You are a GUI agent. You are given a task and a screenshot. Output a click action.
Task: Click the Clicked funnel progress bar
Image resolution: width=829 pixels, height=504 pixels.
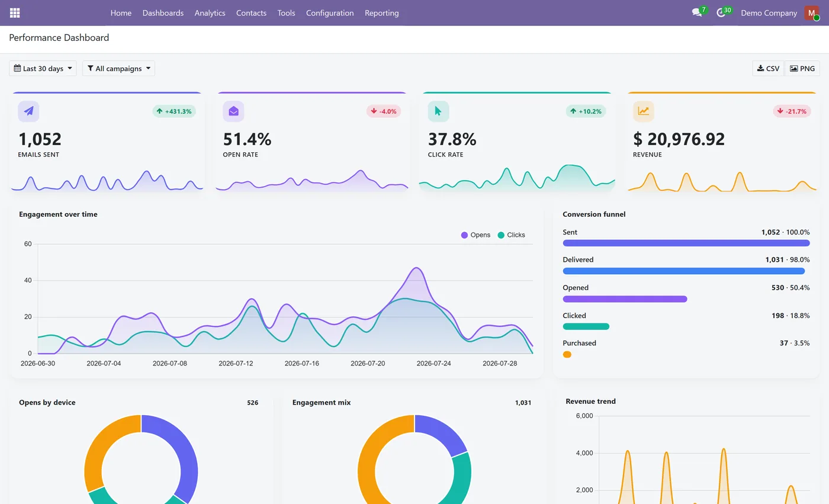tap(586, 326)
